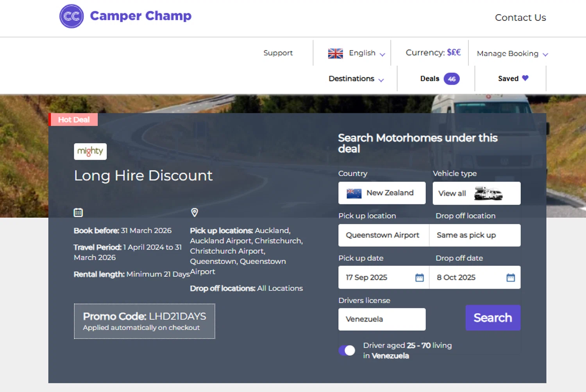Image resolution: width=586 pixels, height=392 pixels.
Task: Open the Saved items list
Action: [x=508, y=78]
